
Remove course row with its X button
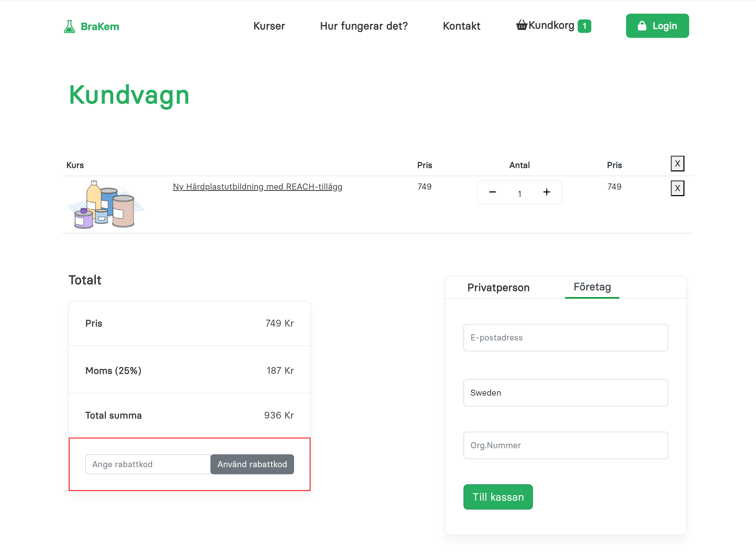(x=677, y=188)
